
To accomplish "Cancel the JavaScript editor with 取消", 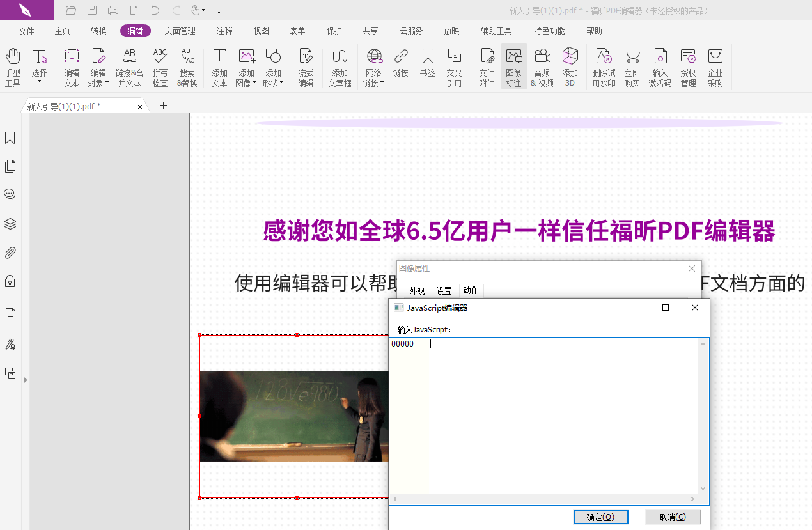I will coord(673,516).
